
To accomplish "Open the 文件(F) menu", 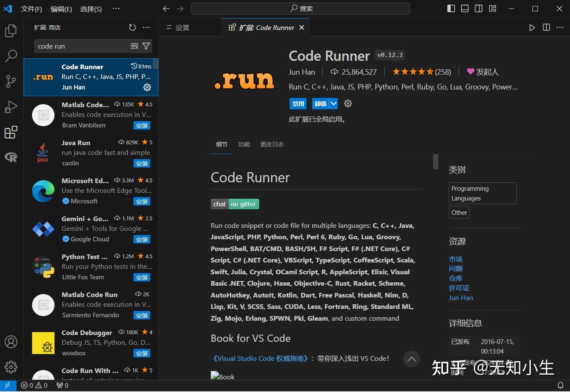I will [x=31, y=8].
